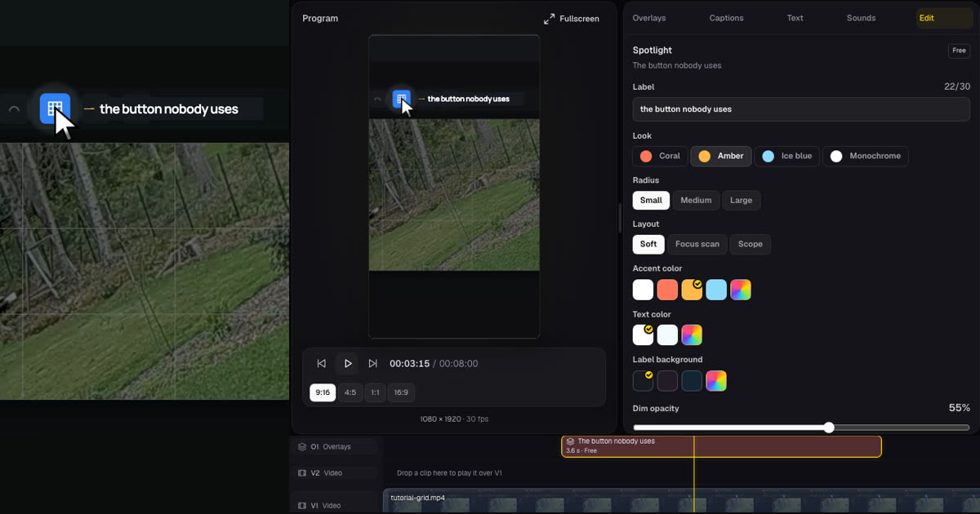The width and height of the screenshot is (980, 514).
Task: Select 9:16 aspect ratio
Action: click(x=323, y=392)
